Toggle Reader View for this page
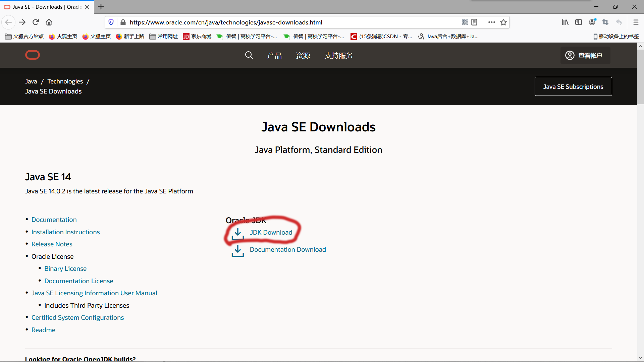 tap(474, 22)
